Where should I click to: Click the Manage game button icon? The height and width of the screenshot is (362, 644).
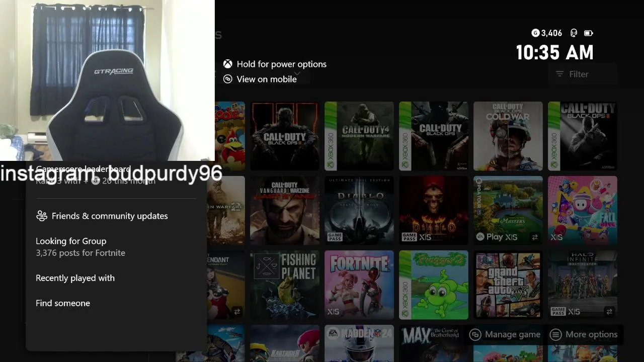pyautogui.click(x=475, y=334)
